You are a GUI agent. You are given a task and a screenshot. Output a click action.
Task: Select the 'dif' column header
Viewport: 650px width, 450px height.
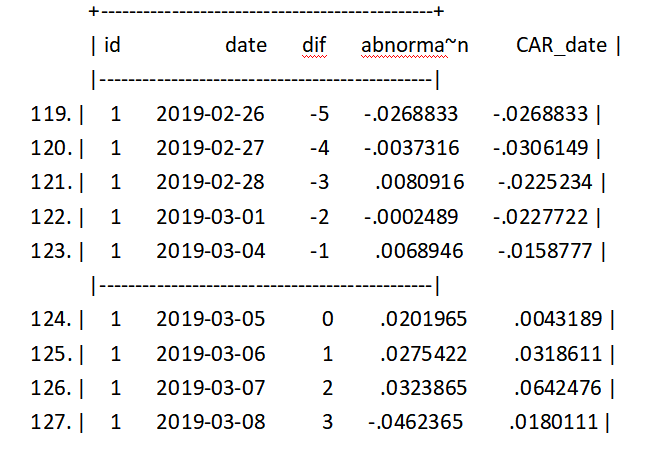pos(314,45)
